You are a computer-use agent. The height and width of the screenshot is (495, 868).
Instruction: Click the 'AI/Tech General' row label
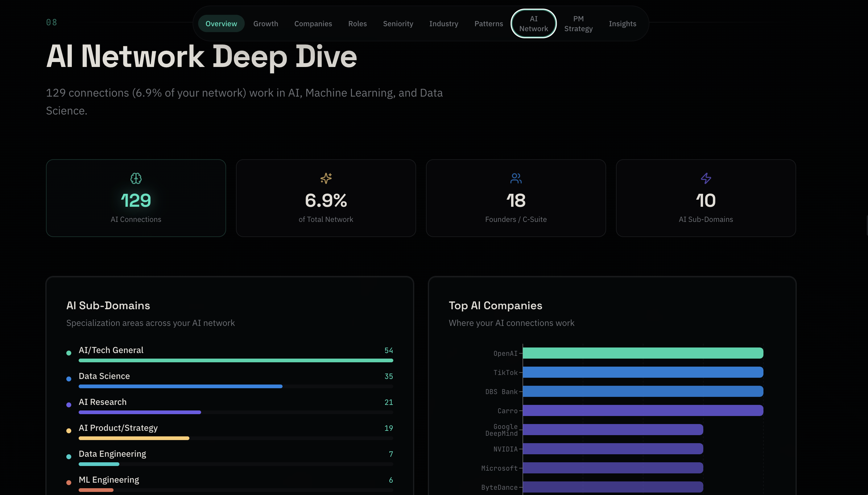click(x=111, y=350)
